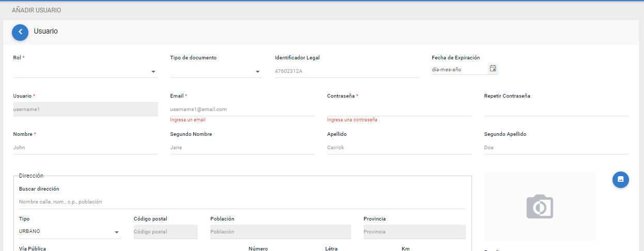Click the 'Ingresa un email' error text

[188, 120]
